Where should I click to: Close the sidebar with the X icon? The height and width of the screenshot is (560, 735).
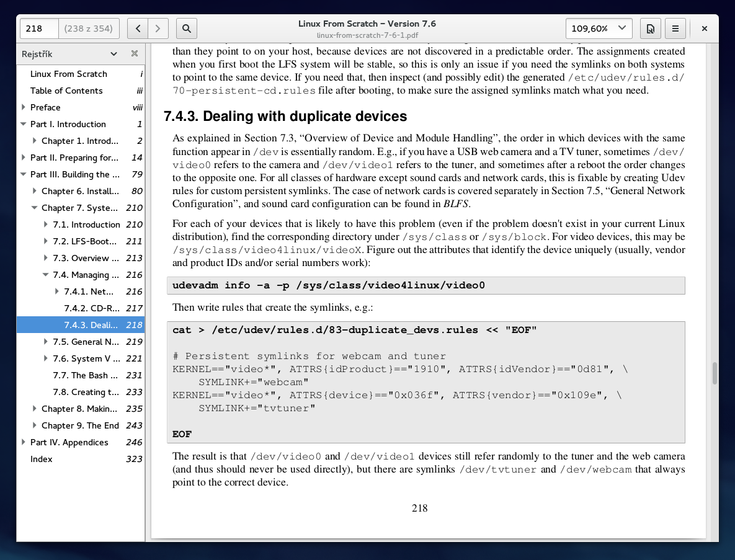[135, 53]
